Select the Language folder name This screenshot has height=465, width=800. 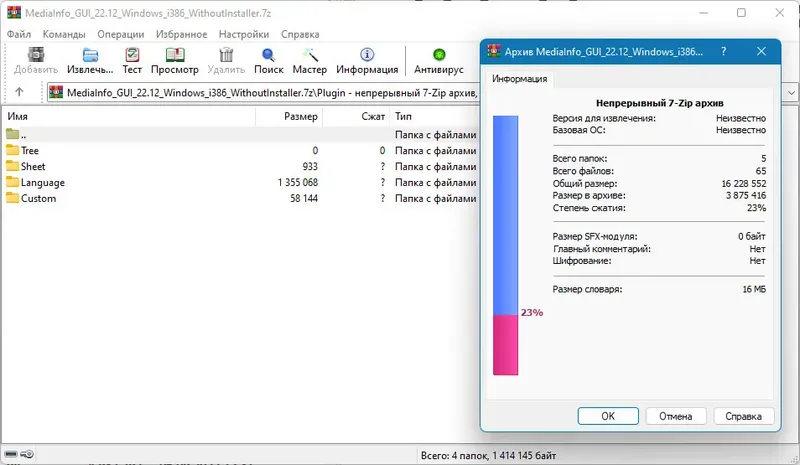click(x=43, y=182)
